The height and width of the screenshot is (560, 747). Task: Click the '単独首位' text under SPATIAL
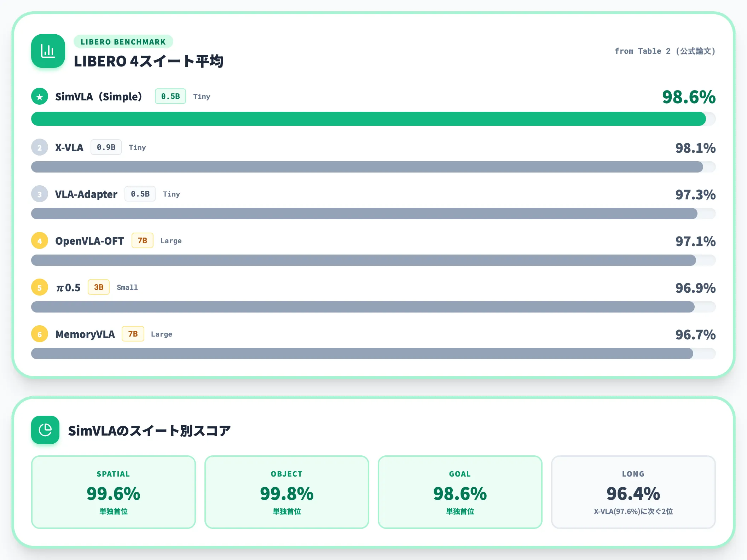click(114, 511)
